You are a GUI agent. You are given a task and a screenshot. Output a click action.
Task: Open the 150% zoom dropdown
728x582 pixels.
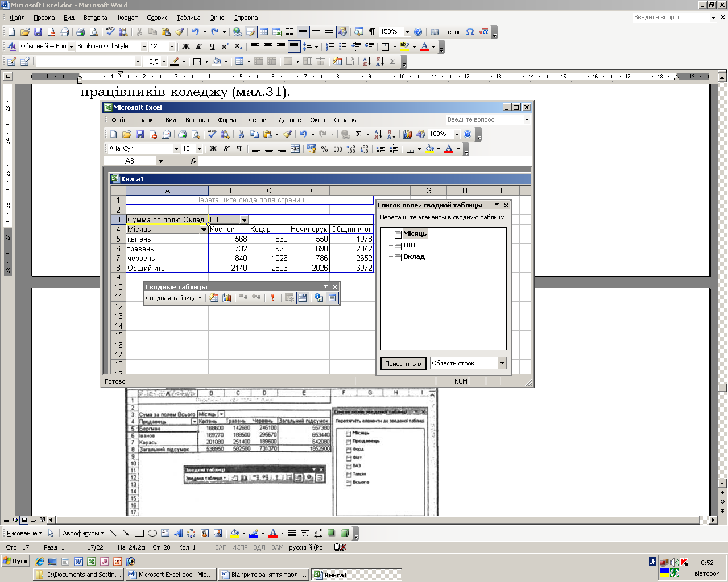tap(407, 32)
